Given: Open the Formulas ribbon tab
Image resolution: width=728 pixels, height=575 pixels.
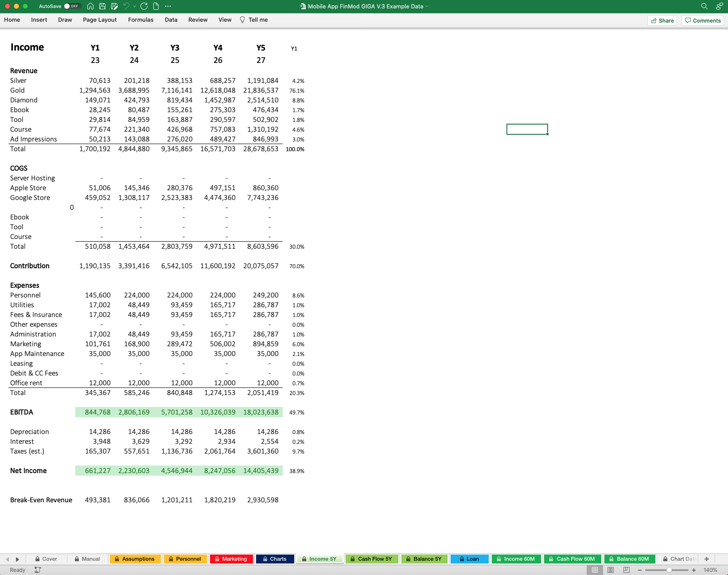Looking at the screenshot, I should tap(141, 20).
